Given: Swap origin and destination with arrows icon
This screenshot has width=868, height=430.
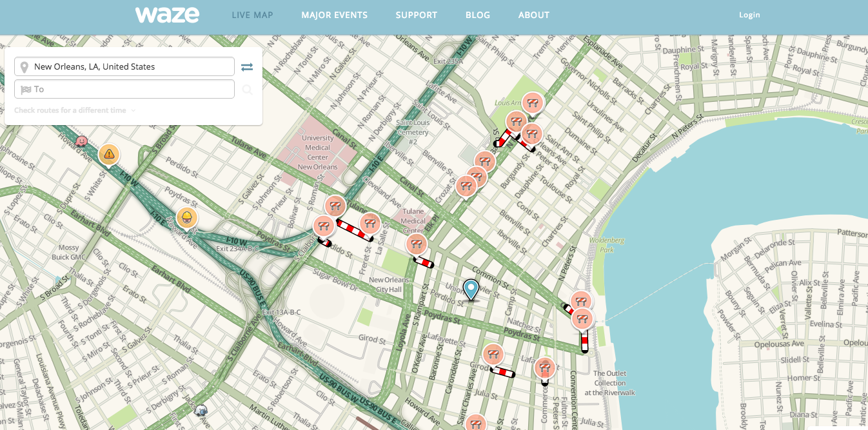Looking at the screenshot, I should [x=247, y=67].
